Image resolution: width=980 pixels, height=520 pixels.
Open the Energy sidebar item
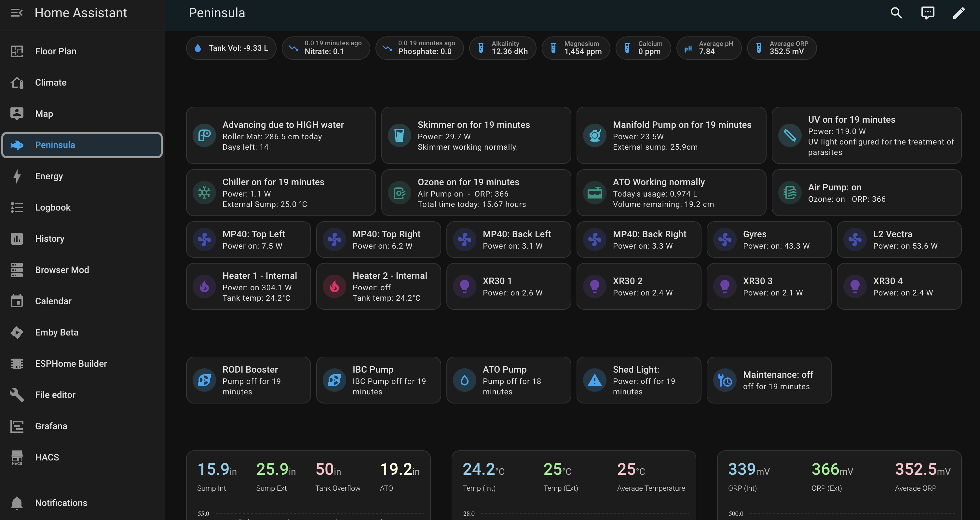click(49, 176)
